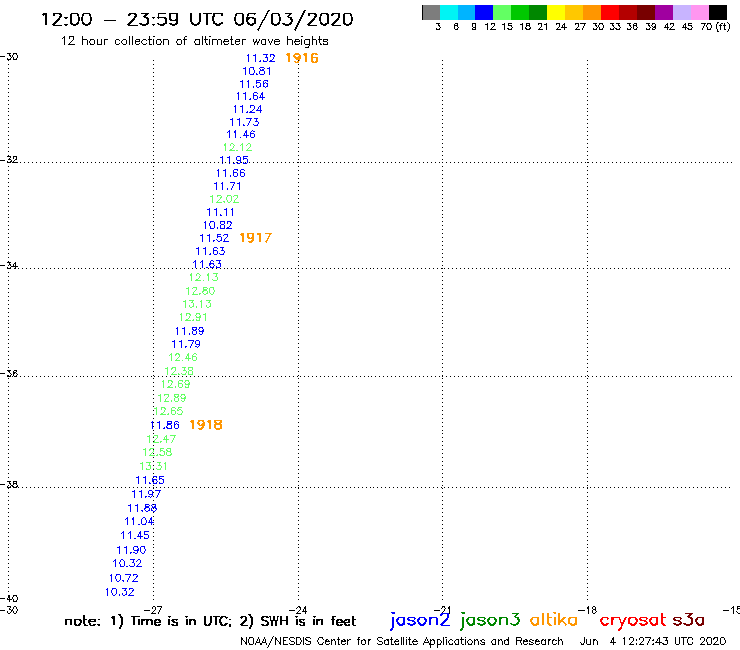Click the wave height value 10.72
This screenshot has width=740, height=650.
click(x=124, y=578)
